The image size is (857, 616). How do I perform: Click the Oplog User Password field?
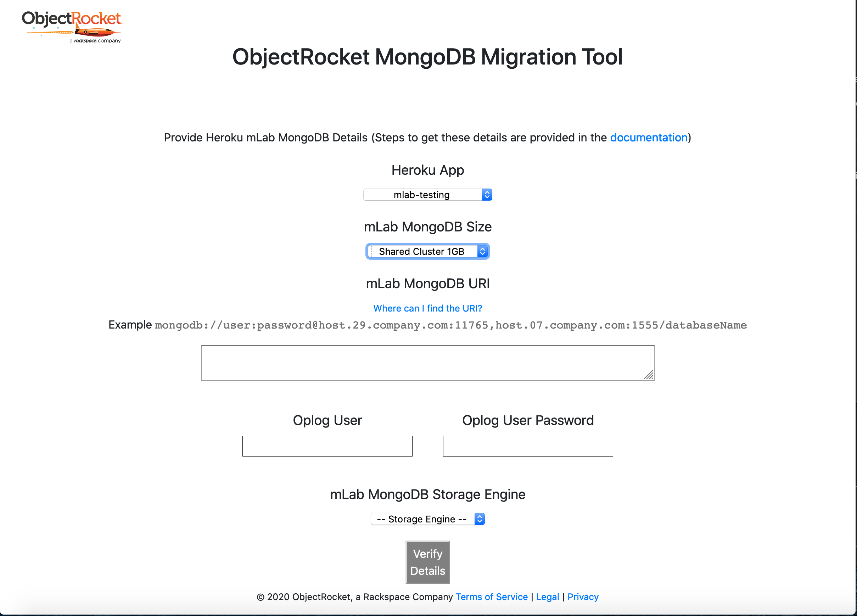(528, 446)
